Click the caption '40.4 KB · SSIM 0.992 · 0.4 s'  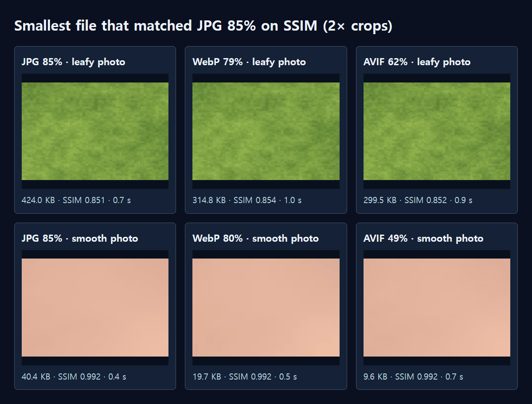pyautogui.click(x=74, y=377)
